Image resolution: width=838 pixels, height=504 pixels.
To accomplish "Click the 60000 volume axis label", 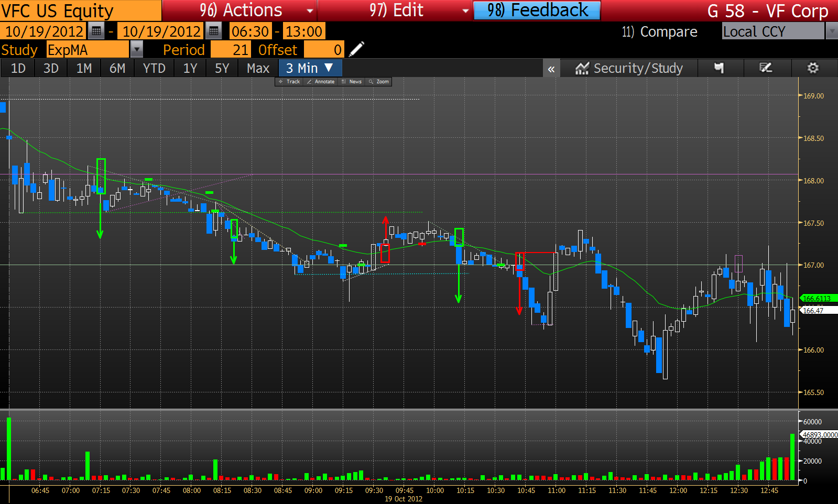I will click(812, 422).
